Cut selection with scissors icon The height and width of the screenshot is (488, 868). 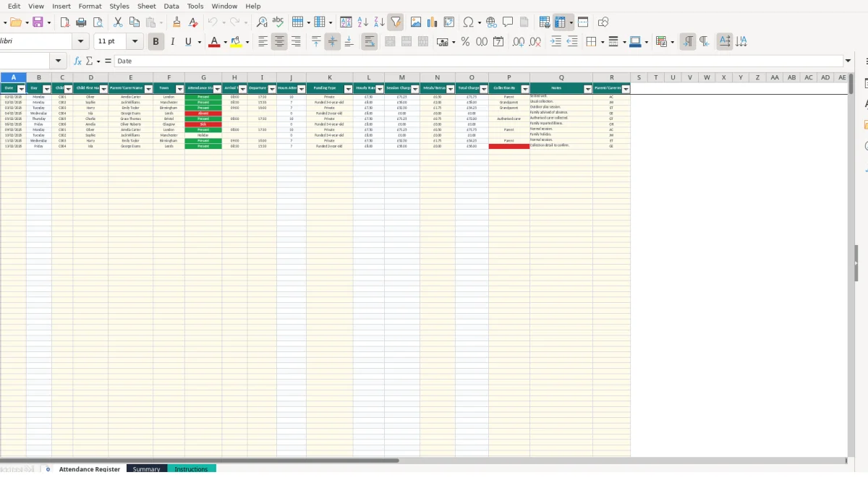[118, 22]
